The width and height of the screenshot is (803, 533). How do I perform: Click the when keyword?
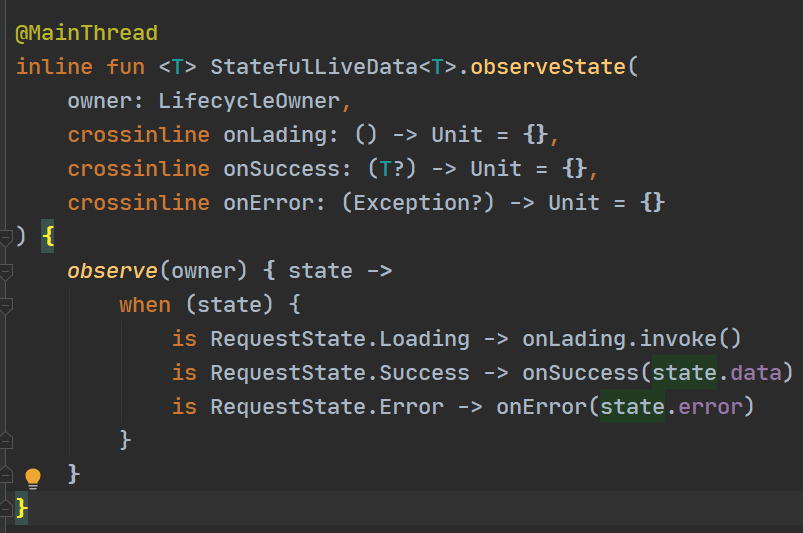click(145, 305)
